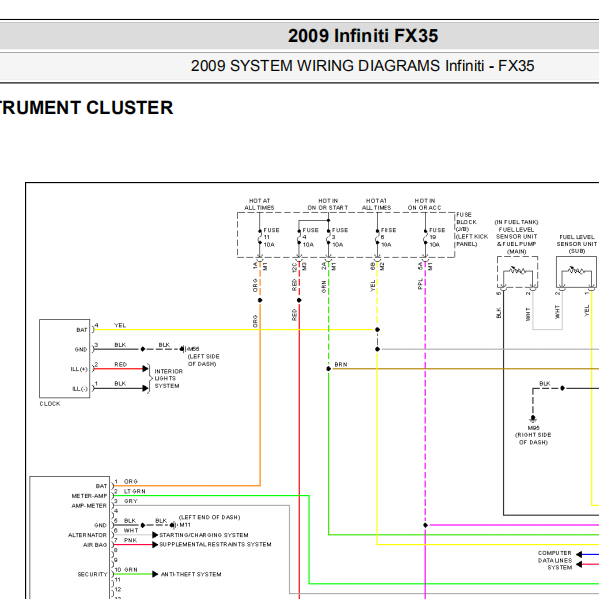This screenshot has width=599, height=599.
Task: Click the "6B M2" connector label
Action: click(377, 266)
